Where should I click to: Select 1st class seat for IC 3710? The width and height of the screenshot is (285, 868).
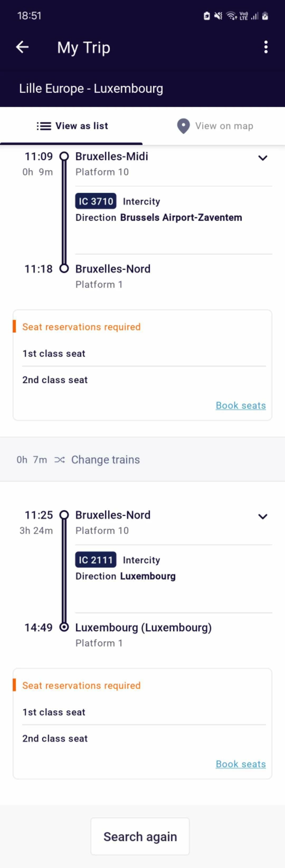[x=54, y=353]
